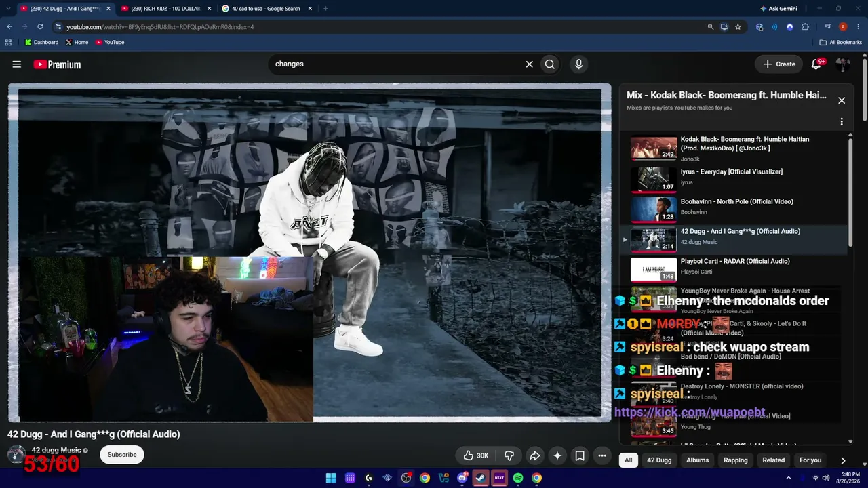Open the account avatar menu
The height and width of the screenshot is (488, 868).
[x=843, y=64]
